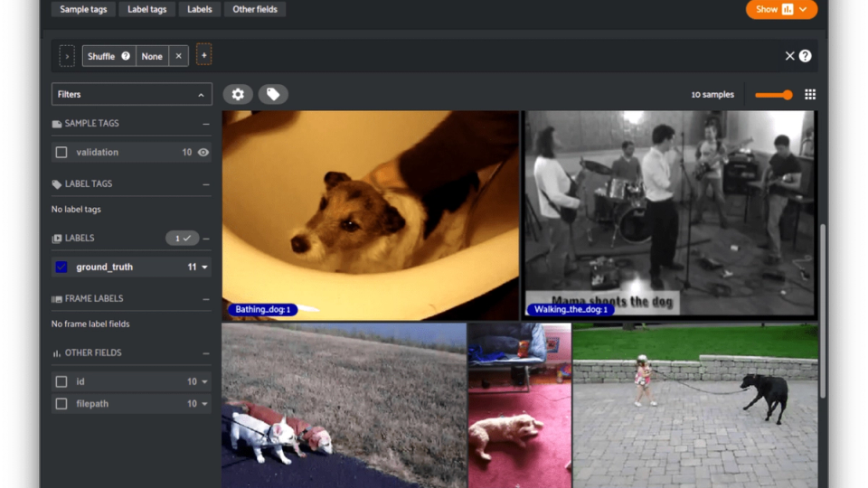Collapse the Filters panel chevron
The width and height of the screenshot is (868, 488).
[201, 95]
